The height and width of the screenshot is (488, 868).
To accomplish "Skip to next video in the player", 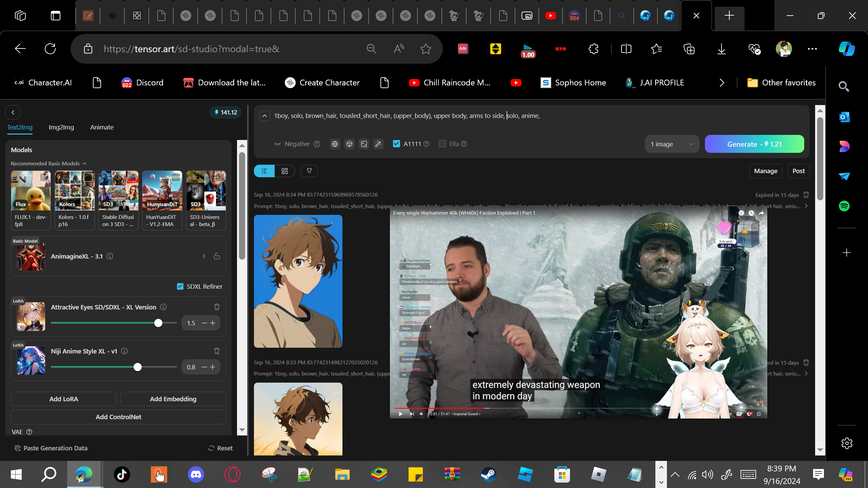I will (x=412, y=414).
